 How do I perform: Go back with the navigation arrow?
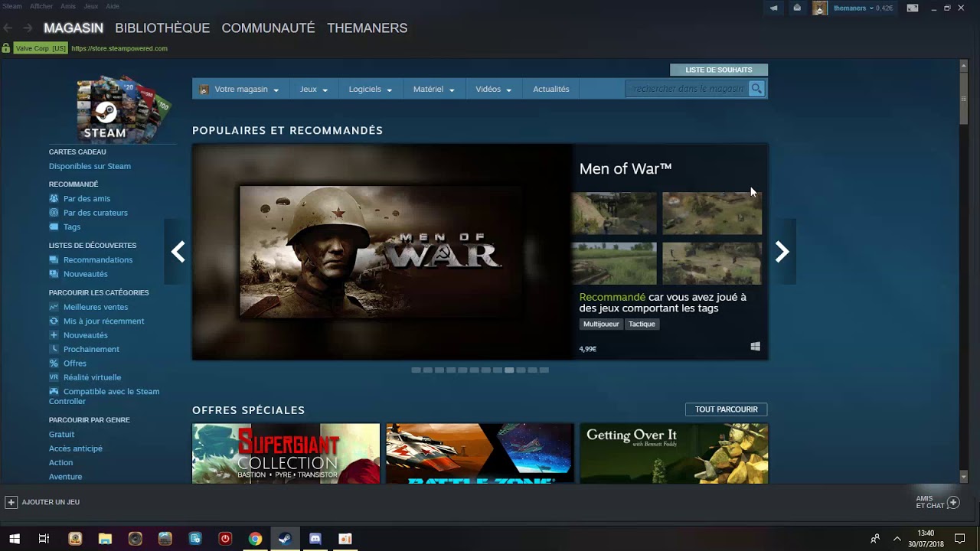point(8,28)
